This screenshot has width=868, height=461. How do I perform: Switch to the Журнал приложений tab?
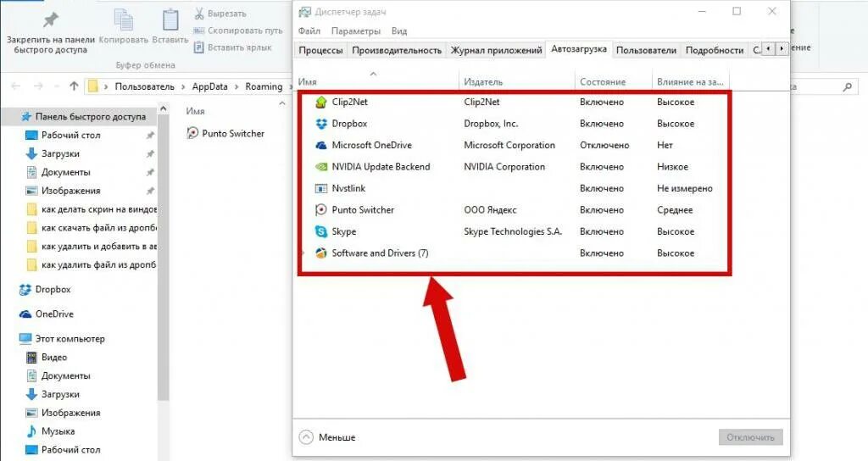click(496, 50)
